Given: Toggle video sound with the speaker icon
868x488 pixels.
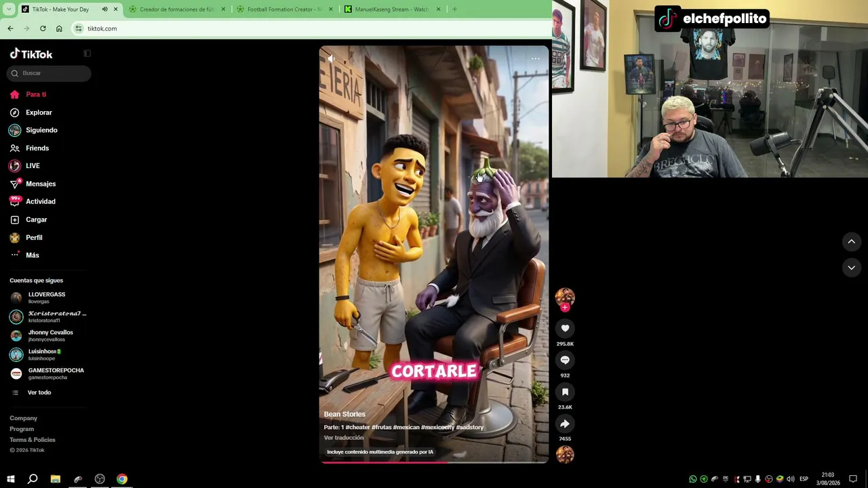Looking at the screenshot, I should (331, 59).
